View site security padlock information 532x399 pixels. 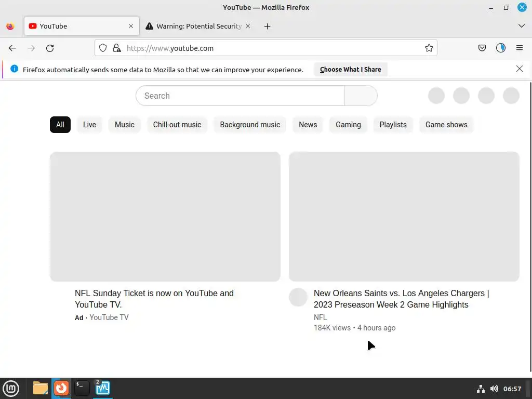pyautogui.click(x=117, y=48)
